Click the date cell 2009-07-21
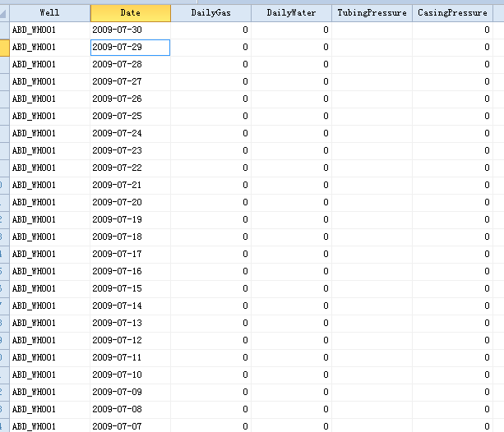The width and height of the screenshot is (504, 432). pos(131,186)
